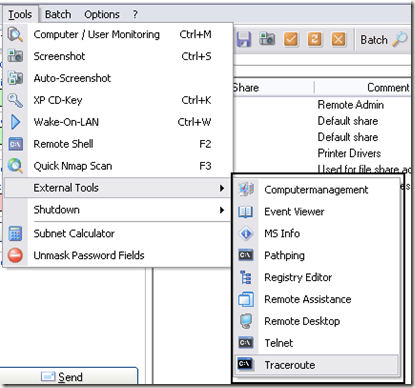The image size is (415, 388).
Task: Click the camera screenshot toolbar icon
Action: pos(267,39)
